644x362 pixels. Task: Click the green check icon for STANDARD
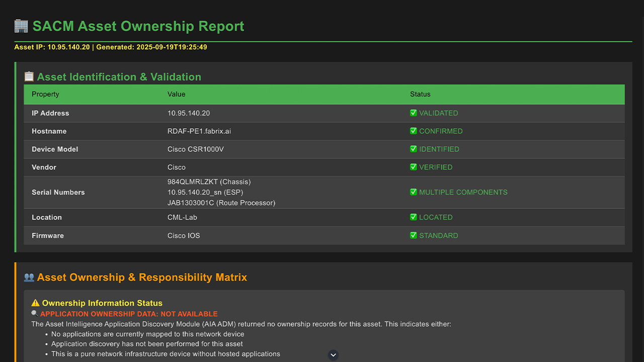[414, 235]
